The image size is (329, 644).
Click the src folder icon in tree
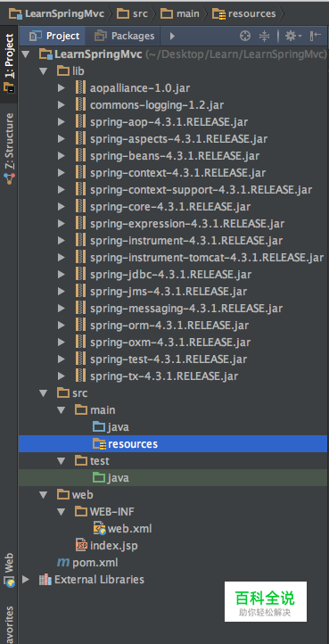(x=63, y=393)
